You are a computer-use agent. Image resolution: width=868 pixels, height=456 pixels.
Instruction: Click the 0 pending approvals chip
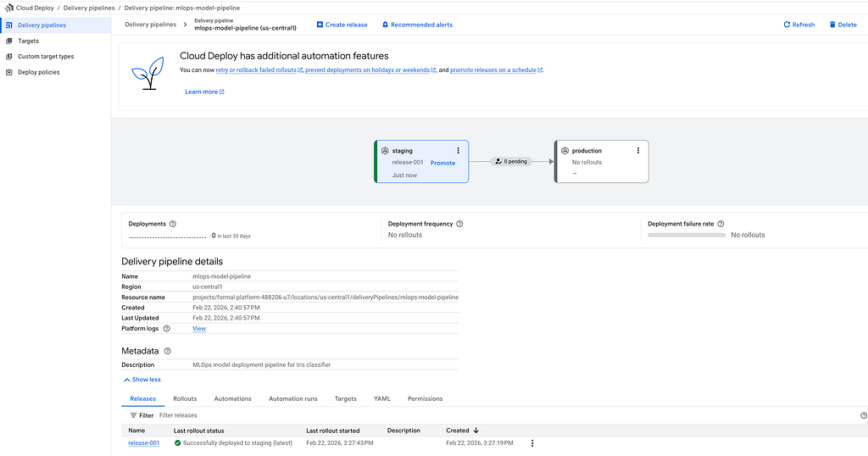[x=512, y=162]
